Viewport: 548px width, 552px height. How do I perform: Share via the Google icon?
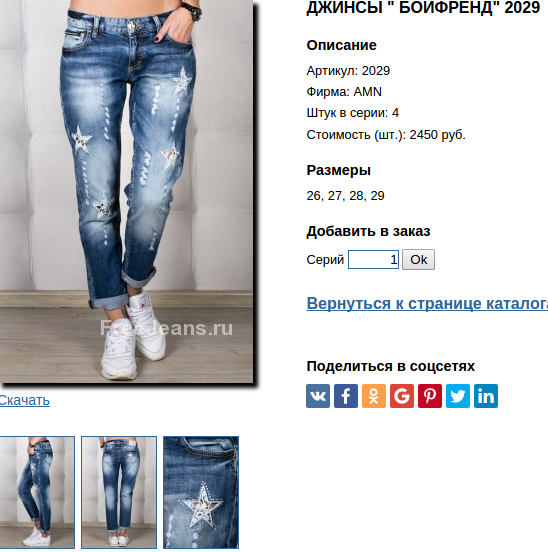coord(402,396)
